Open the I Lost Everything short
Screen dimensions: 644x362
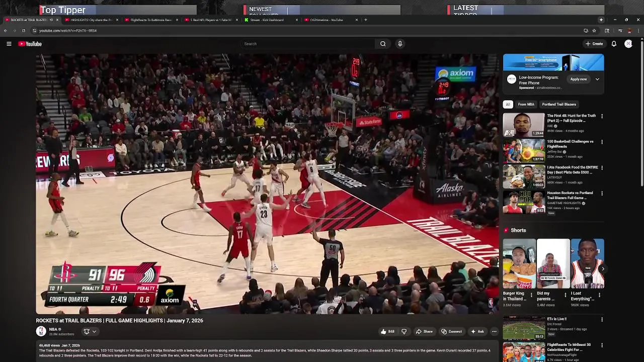587,263
